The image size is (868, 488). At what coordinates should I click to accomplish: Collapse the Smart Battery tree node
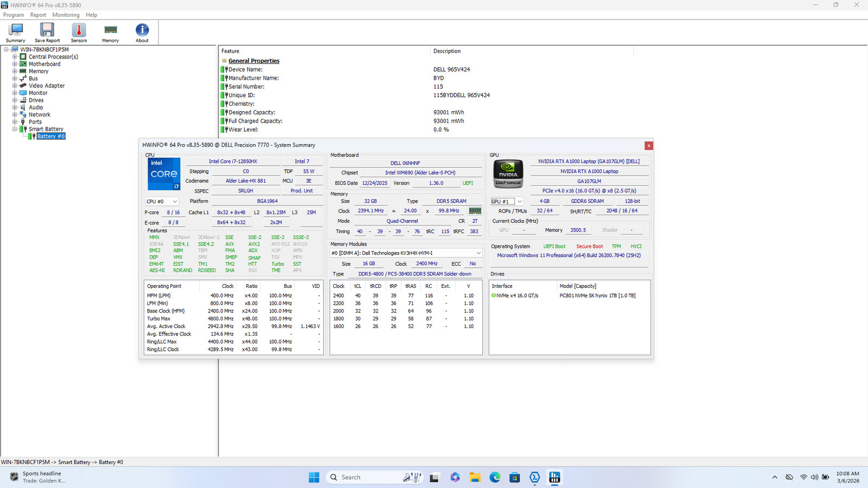pyautogui.click(x=15, y=129)
